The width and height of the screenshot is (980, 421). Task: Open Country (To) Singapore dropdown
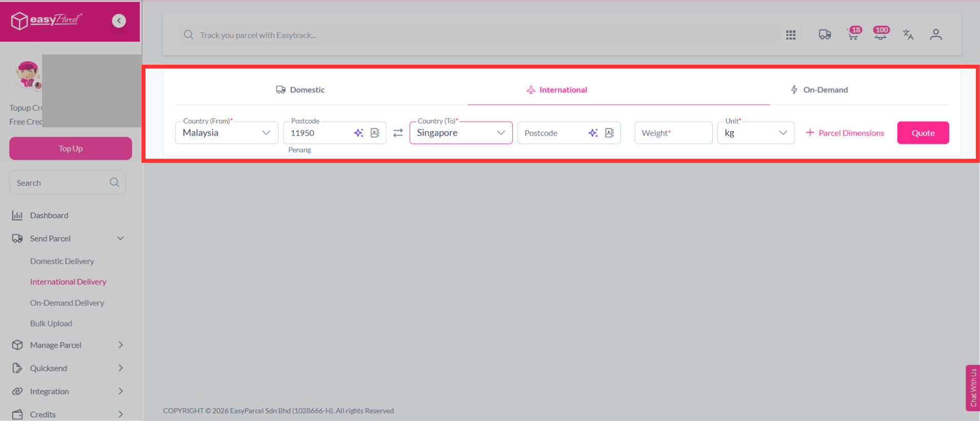click(461, 132)
